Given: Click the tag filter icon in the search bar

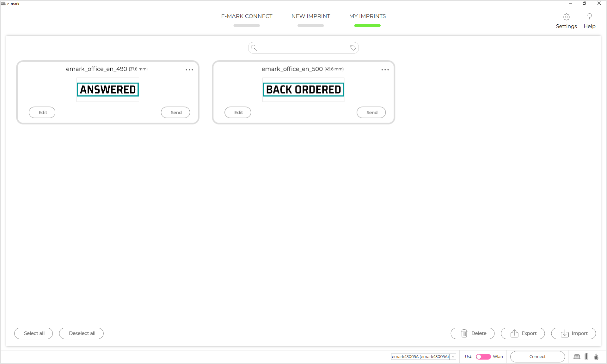Looking at the screenshot, I should (353, 48).
